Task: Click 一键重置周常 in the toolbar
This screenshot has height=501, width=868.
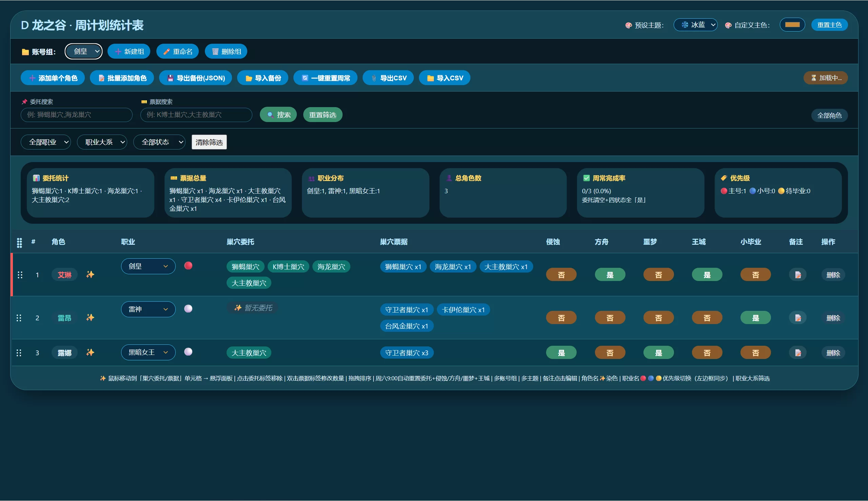Action: coord(325,78)
